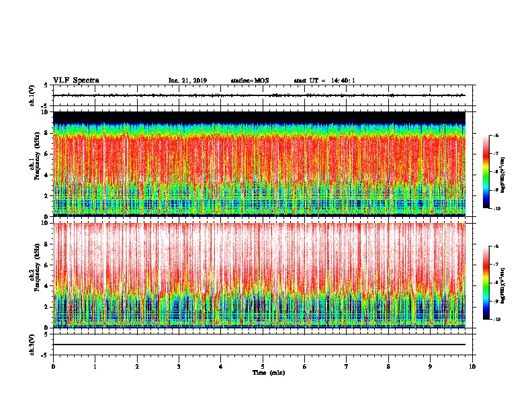Viewport: 532px width, 411px height.
Task: Select the "start UT = 14:40:1" header text
Action: coord(324,81)
